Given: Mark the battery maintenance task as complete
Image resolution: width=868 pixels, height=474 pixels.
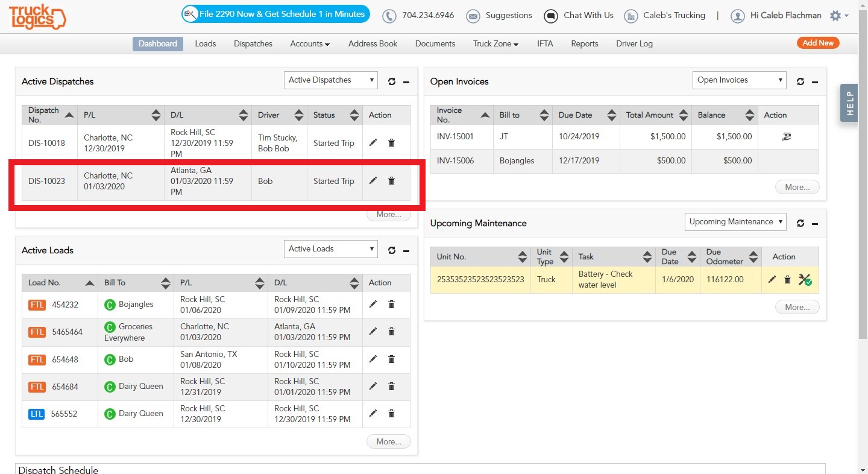Looking at the screenshot, I should [805, 279].
